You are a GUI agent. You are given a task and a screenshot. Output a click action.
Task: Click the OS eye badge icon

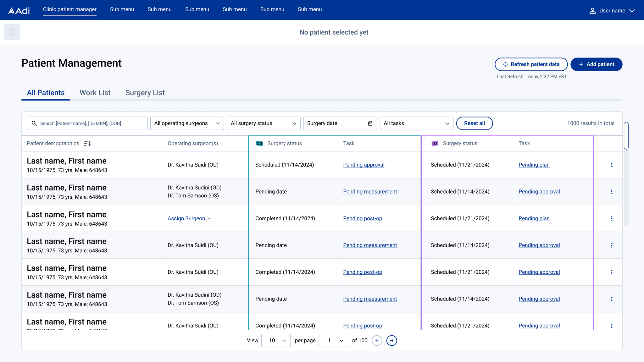point(435,144)
